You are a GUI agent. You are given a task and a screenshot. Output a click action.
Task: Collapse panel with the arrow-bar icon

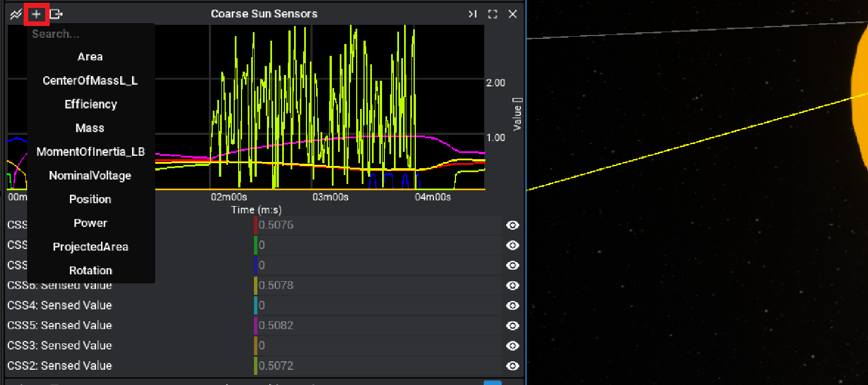(472, 14)
